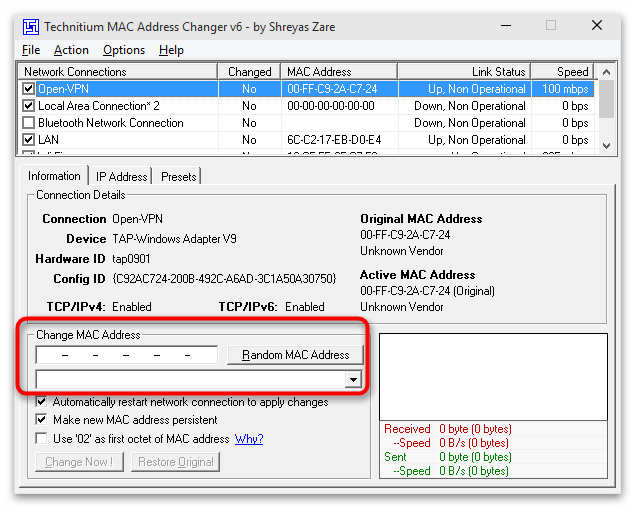Check the Bluetooth Network Connection checkbox
This screenshot has height=508, width=635.
click(x=28, y=123)
